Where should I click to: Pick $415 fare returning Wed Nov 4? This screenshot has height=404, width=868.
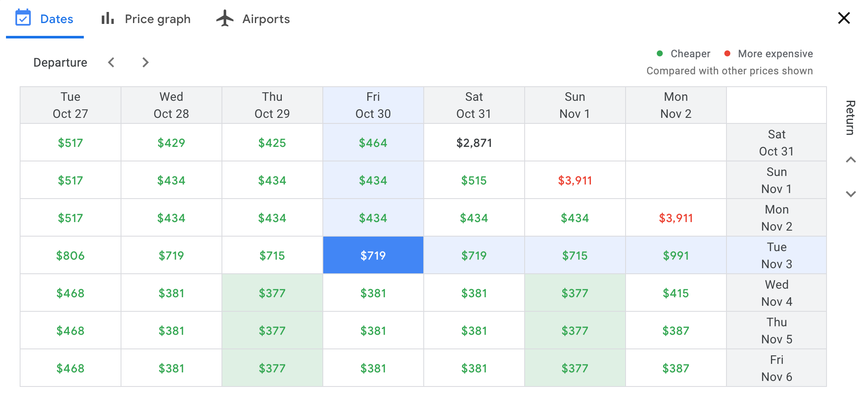[676, 293]
